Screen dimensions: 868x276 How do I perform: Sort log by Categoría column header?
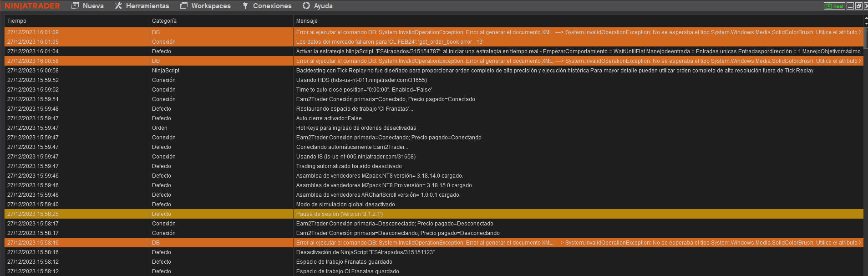(221, 21)
